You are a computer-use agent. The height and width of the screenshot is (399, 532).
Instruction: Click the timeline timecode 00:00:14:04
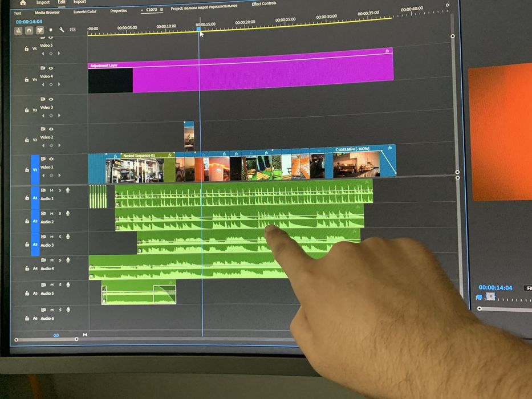pyautogui.click(x=29, y=22)
